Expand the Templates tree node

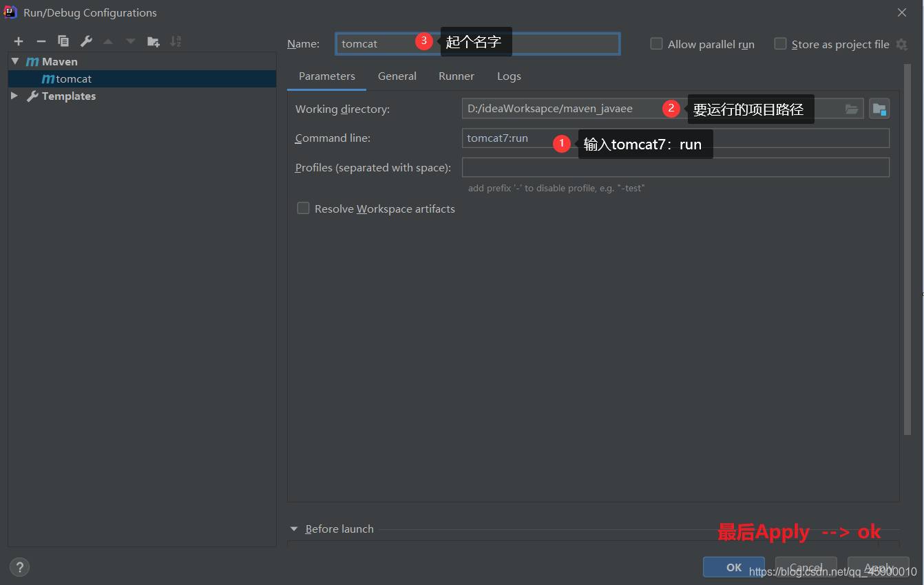(15, 96)
